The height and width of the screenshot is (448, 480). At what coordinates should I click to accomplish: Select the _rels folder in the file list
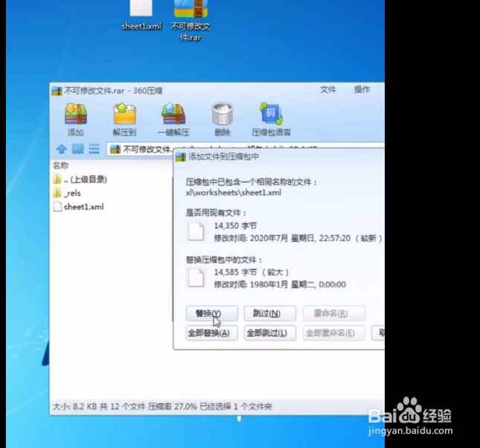pyautogui.click(x=67, y=193)
